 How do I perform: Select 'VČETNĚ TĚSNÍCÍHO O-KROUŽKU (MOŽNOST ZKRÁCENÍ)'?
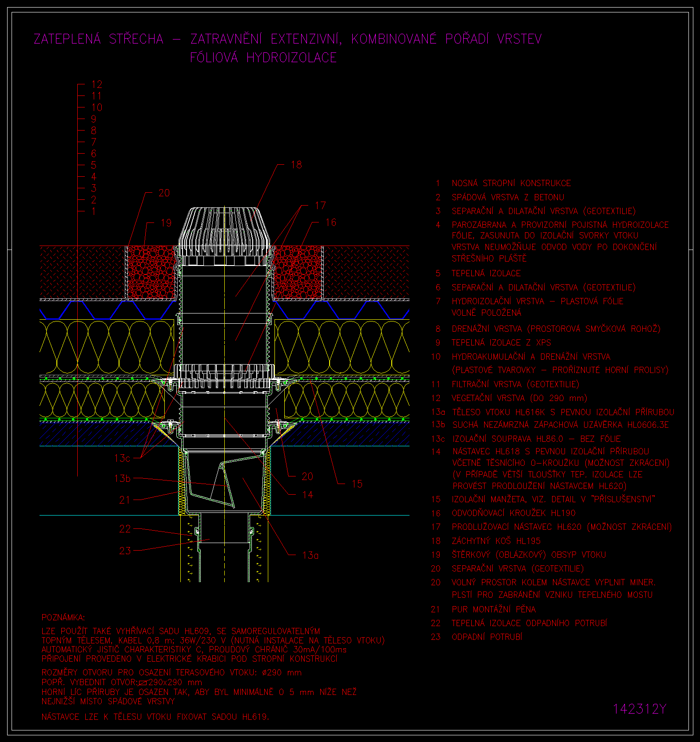tap(561, 463)
